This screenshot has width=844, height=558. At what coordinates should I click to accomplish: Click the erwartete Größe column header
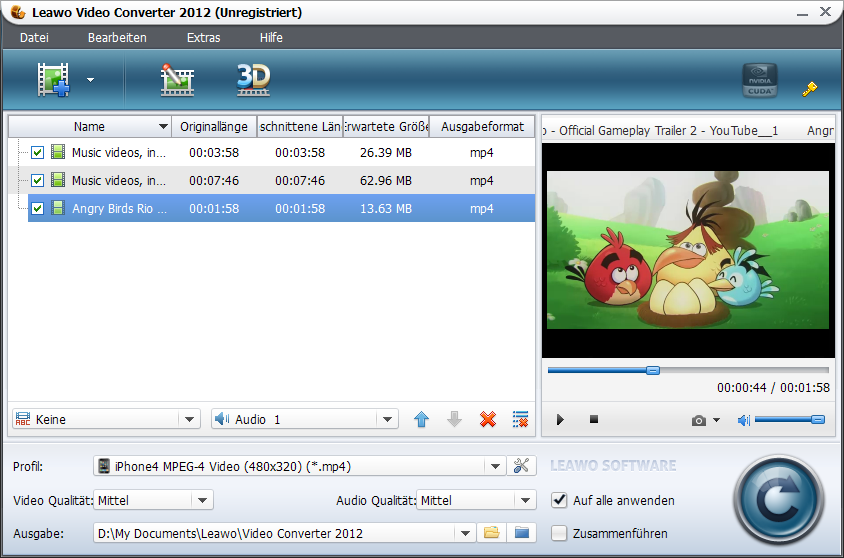pyautogui.click(x=386, y=126)
